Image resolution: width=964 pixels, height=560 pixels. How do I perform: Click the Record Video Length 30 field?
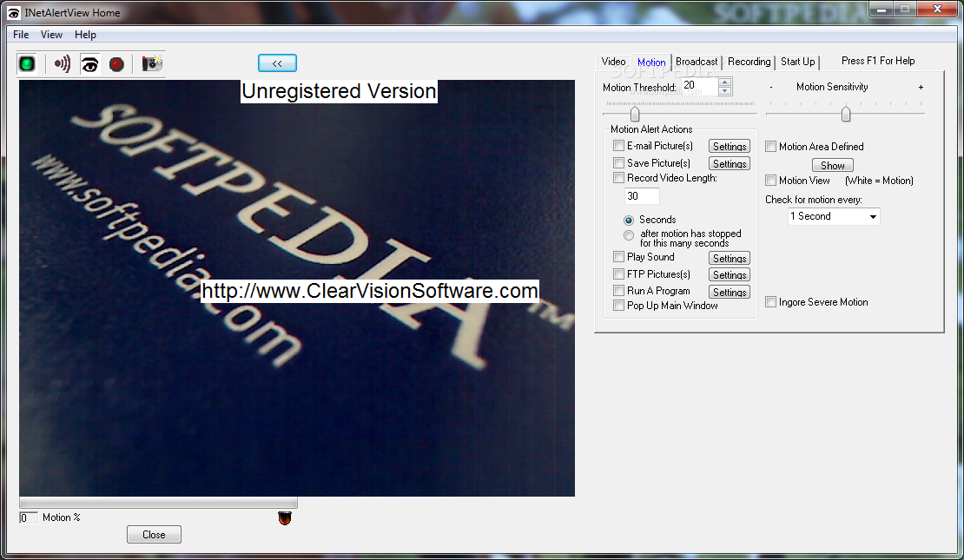642,196
